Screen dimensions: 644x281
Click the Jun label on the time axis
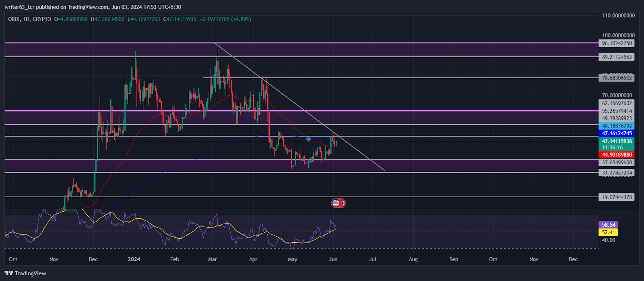click(x=333, y=259)
